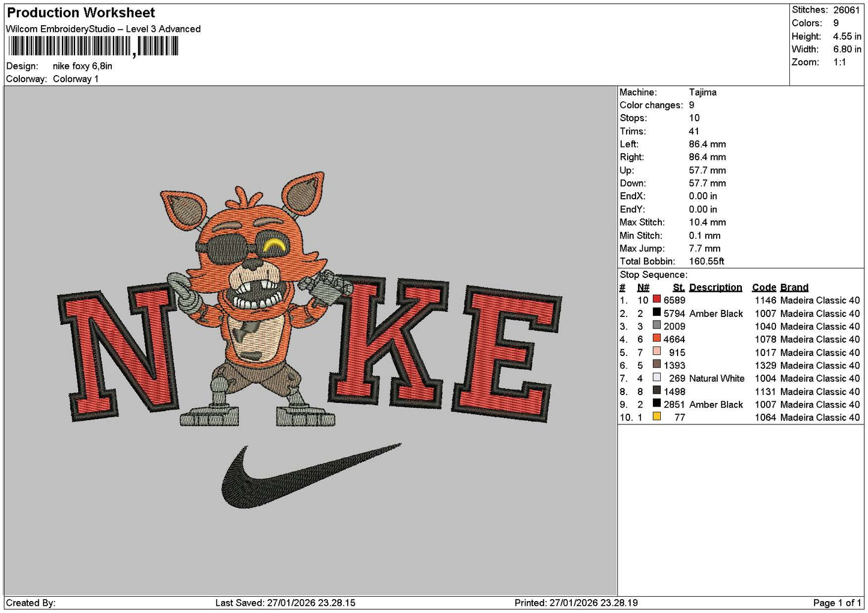Select the Height value "4.55 in"
This screenshot has height=613, width=868.
click(847, 36)
